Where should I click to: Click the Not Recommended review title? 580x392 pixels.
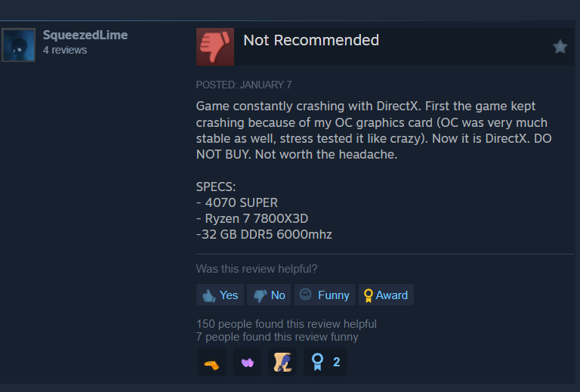click(x=311, y=40)
